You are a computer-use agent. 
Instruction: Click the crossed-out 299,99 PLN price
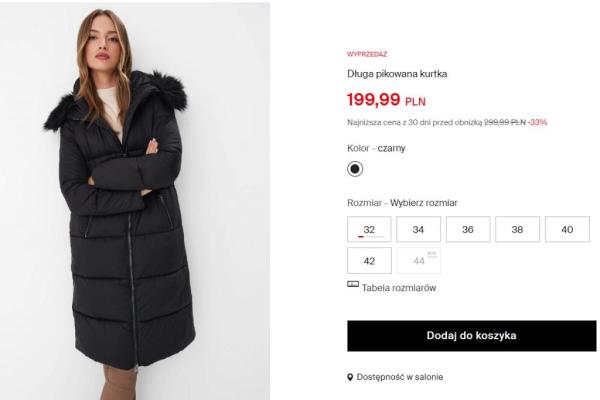coord(505,122)
